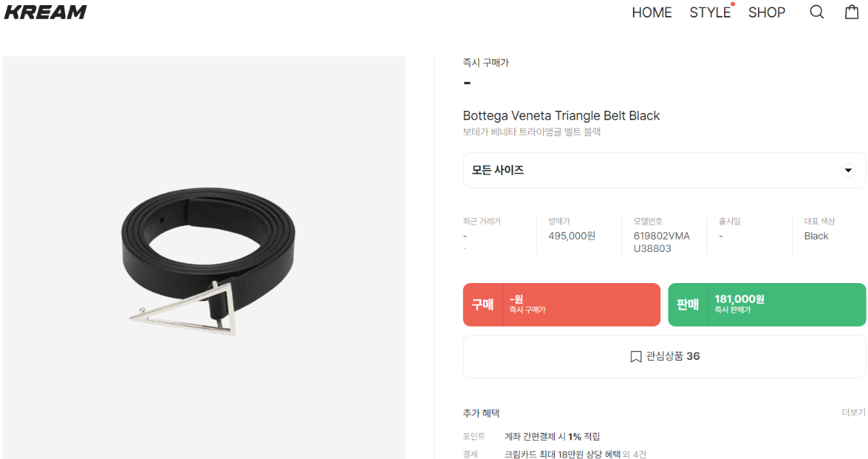Add to wishlist with 관심상품 36

point(664,357)
